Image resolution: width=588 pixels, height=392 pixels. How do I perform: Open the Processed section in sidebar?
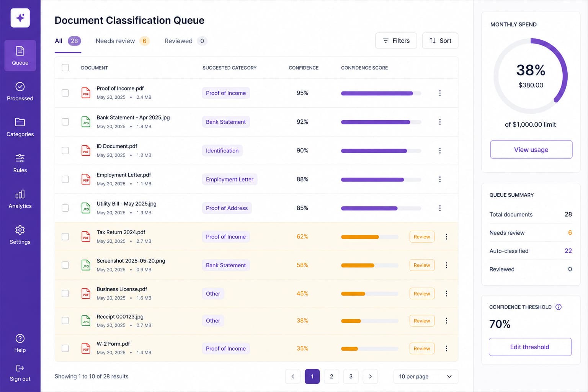20,91
